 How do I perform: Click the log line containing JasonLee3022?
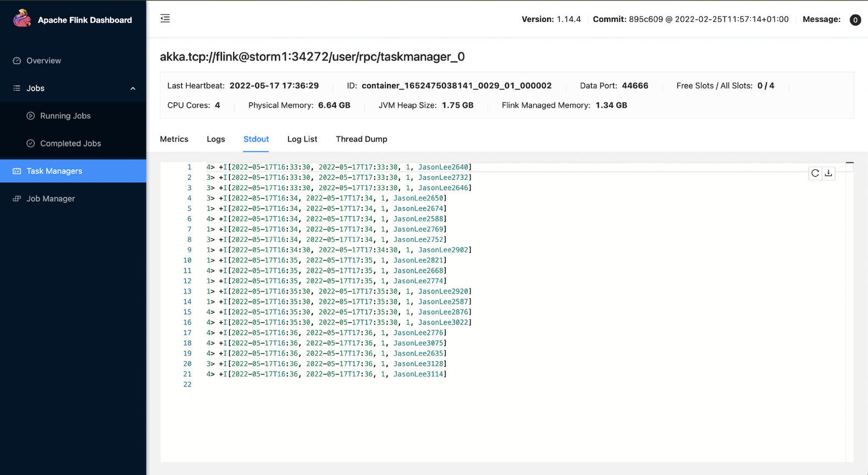pyautogui.click(x=339, y=323)
